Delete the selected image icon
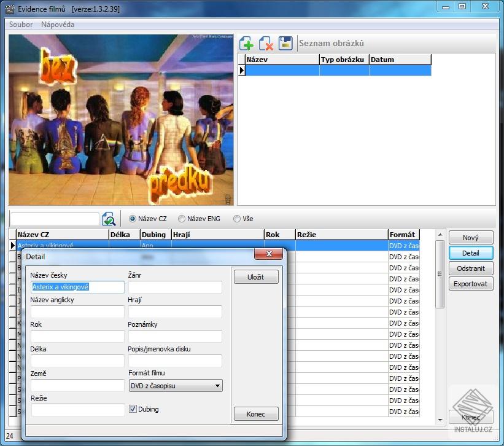The width and height of the screenshot is (504, 446). pyautogui.click(x=266, y=43)
